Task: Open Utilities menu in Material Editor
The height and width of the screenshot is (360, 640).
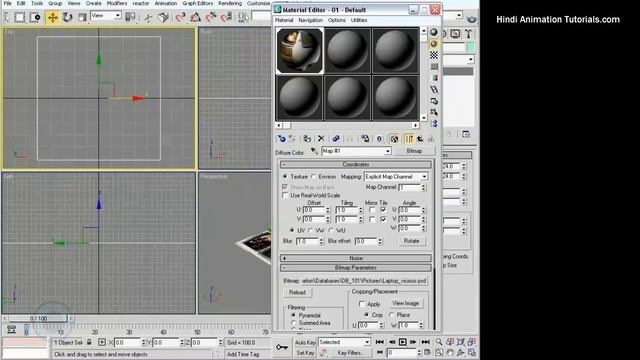Action: [x=359, y=20]
